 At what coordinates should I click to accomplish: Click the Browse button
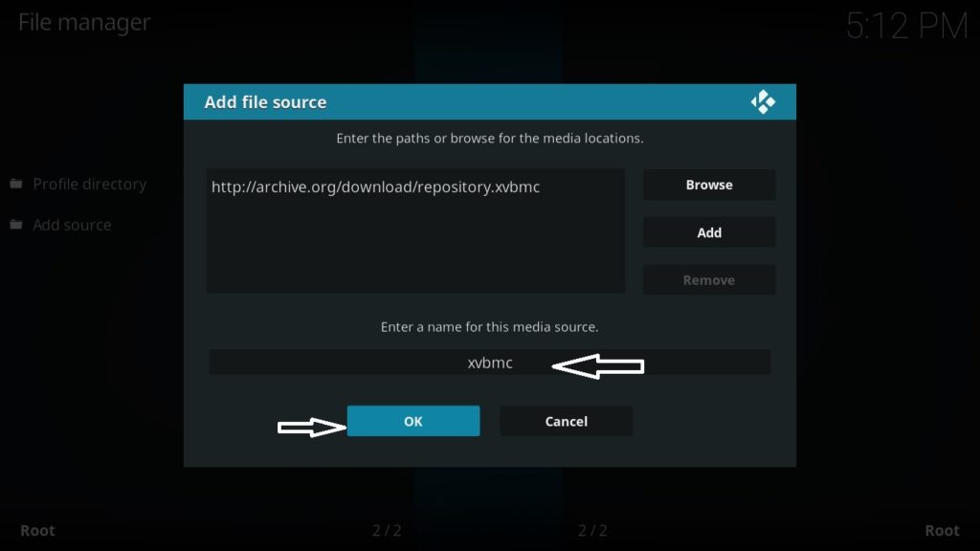(708, 185)
